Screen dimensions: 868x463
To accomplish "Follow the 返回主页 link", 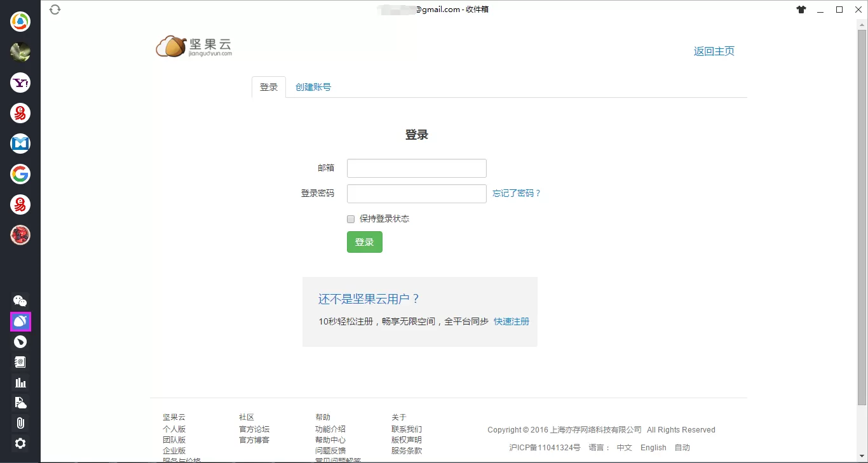I will [x=714, y=51].
